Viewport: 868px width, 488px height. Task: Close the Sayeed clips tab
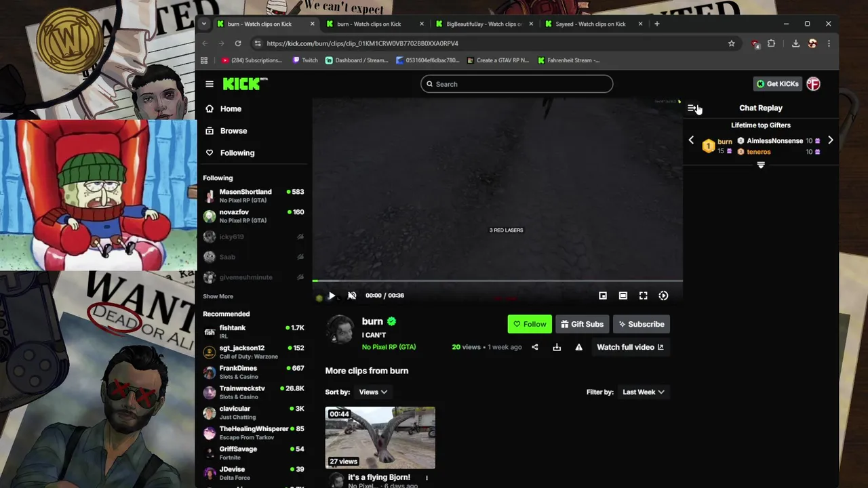point(640,24)
